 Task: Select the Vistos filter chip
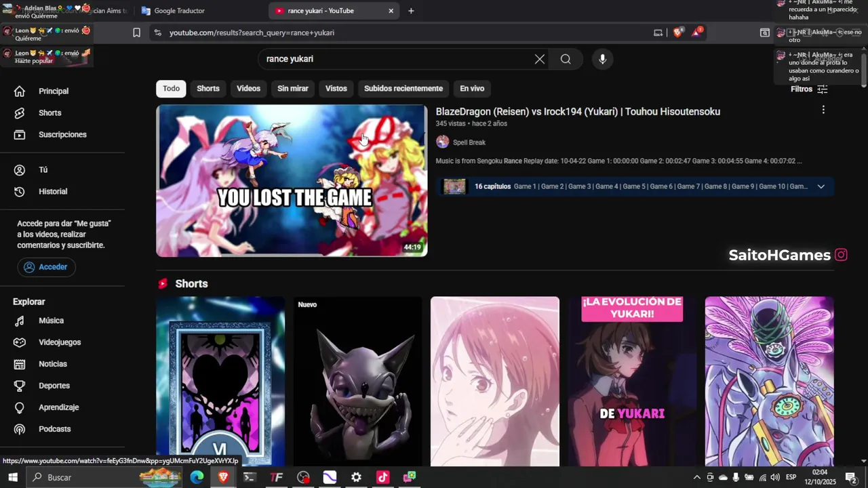tap(336, 88)
